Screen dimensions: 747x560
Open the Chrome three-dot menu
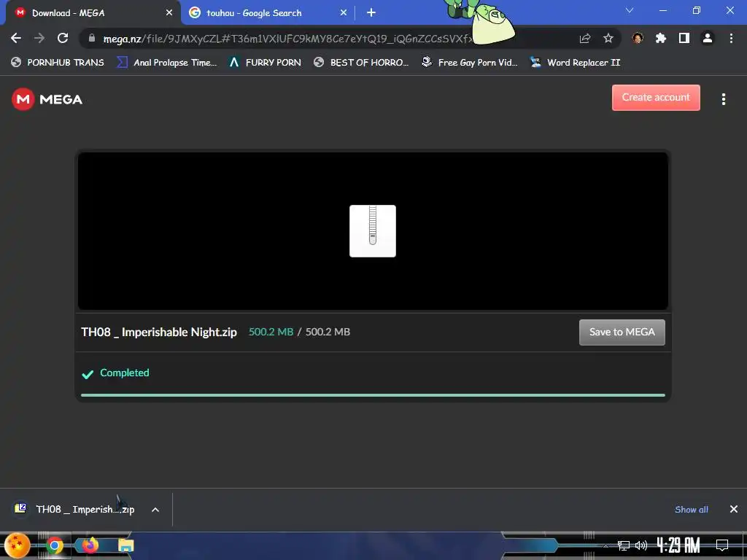coord(731,38)
